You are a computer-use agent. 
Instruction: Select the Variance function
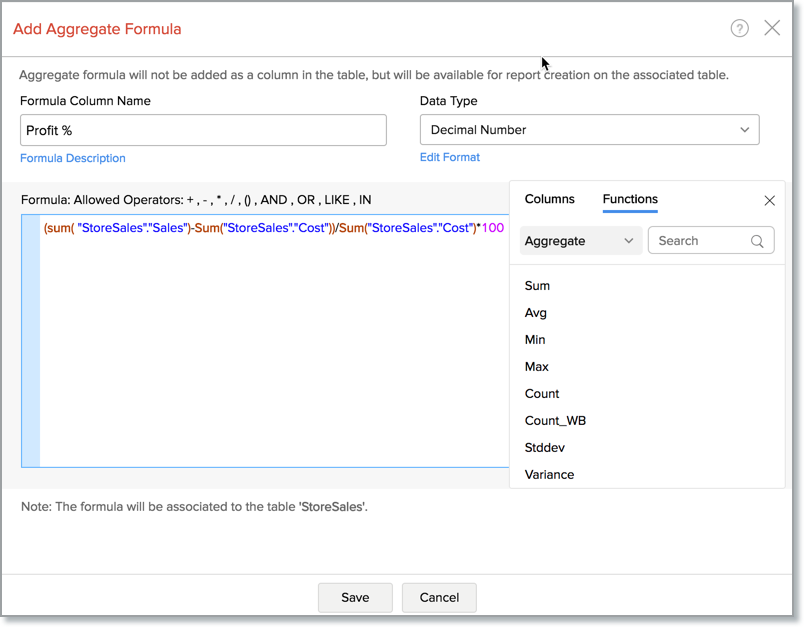click(x=549, y=475)
